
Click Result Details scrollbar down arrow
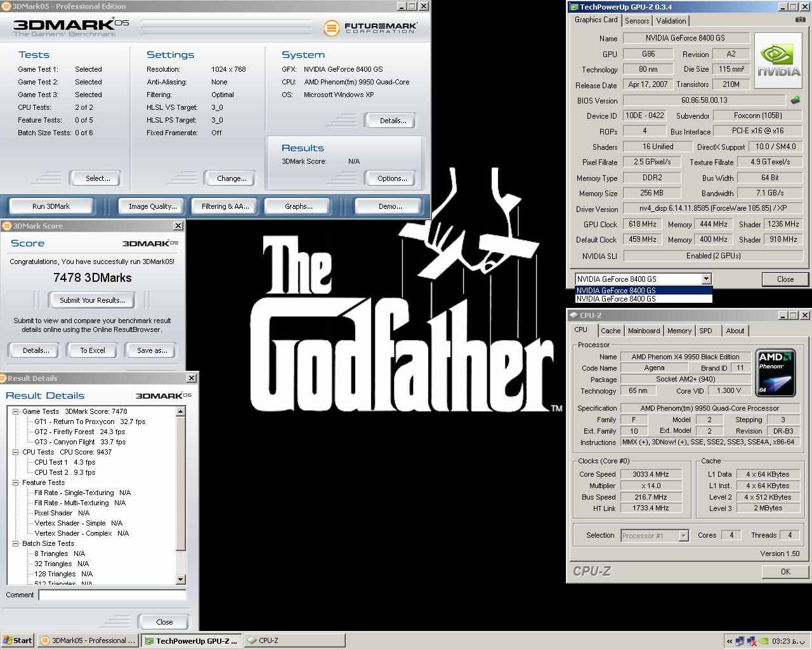(x=181, y=580)
